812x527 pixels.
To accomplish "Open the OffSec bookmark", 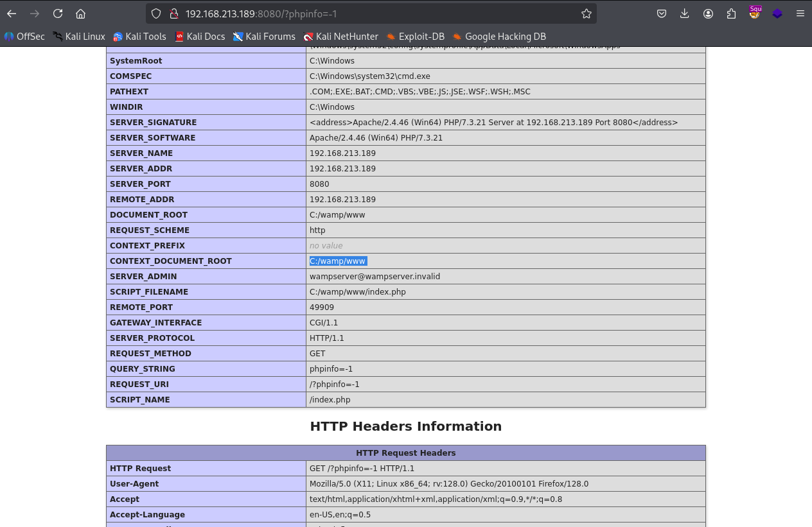I will (24, 37).
